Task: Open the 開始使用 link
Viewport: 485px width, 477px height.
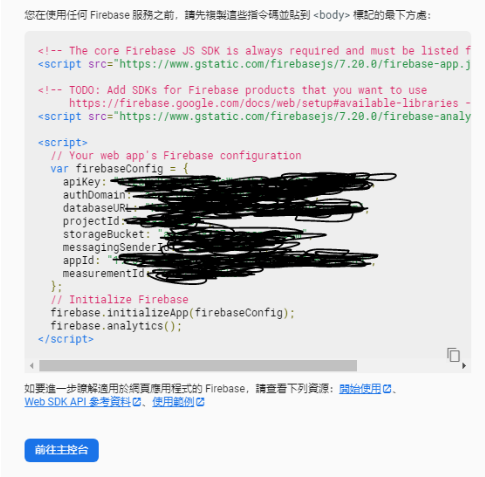Action: click(360, 389)
